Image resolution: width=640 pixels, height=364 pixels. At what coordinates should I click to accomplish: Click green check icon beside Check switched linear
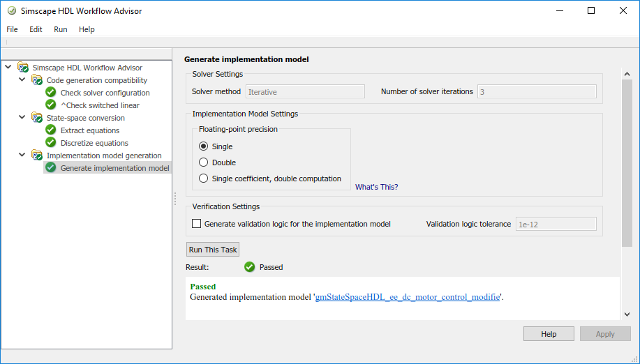[x=50, y=105]
